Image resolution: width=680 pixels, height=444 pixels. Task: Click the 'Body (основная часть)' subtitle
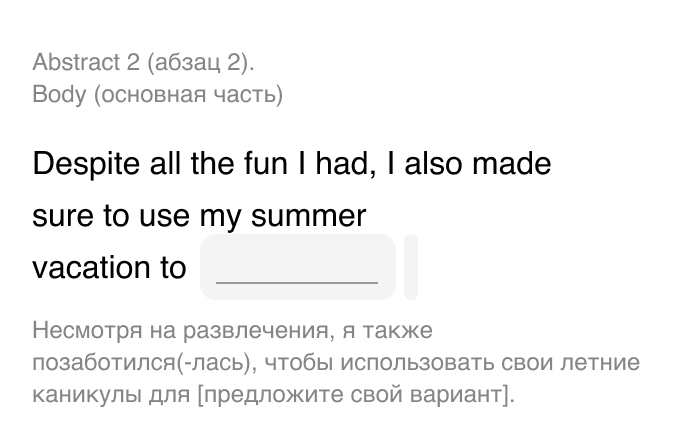tap(157, 95)
